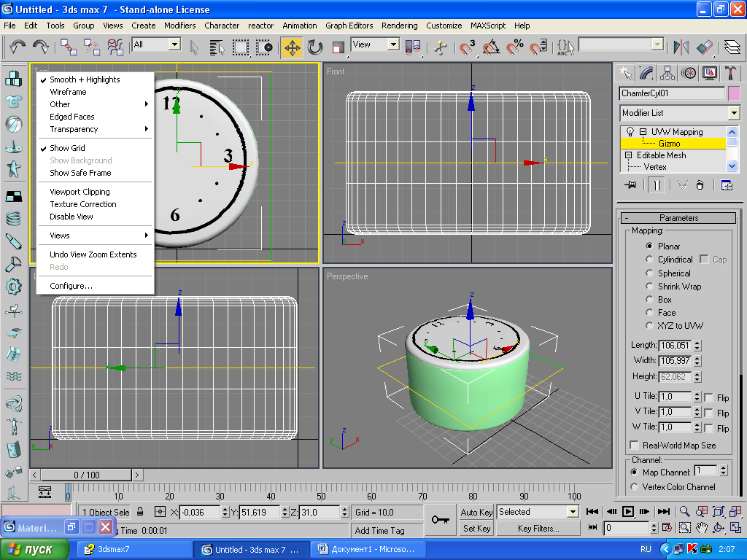747x560 pixels.
Task: Toggle the Percent Snap icon
Action: point(514,47)
